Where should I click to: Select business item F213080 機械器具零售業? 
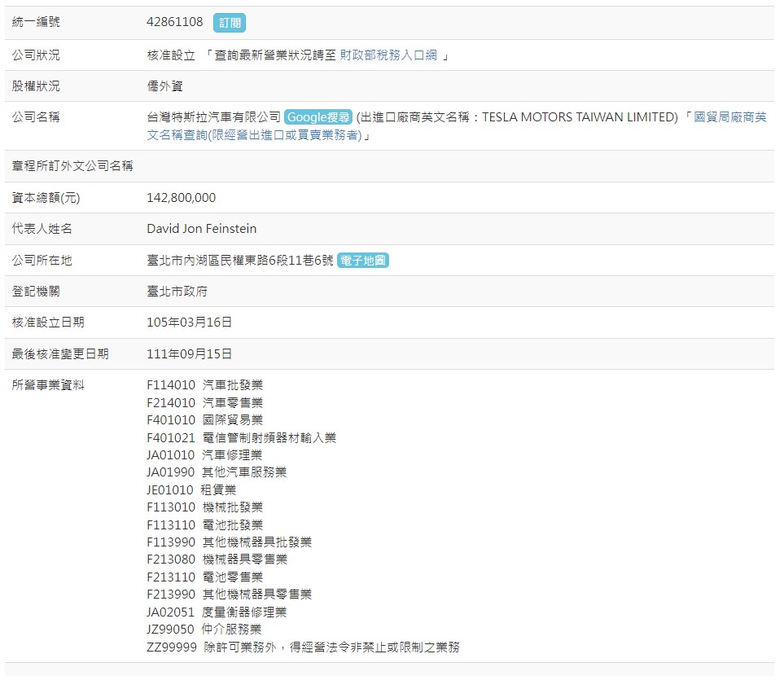coord(217,559)
